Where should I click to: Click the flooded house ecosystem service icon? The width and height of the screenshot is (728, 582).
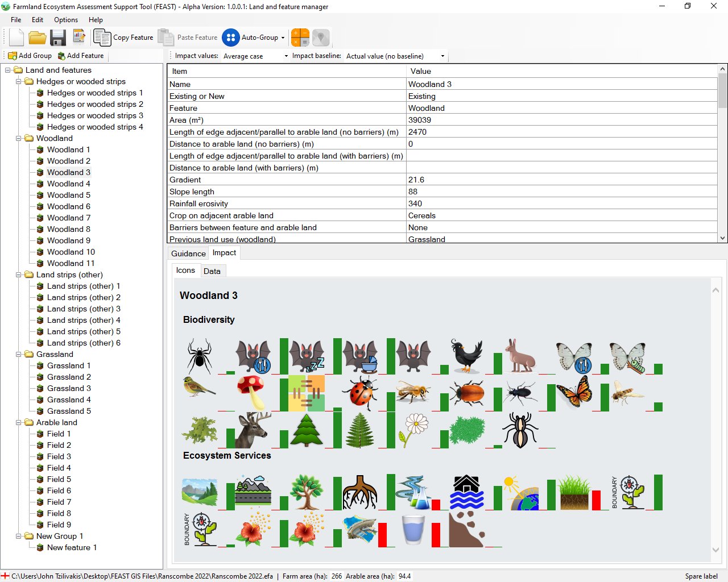click(466, 492)
